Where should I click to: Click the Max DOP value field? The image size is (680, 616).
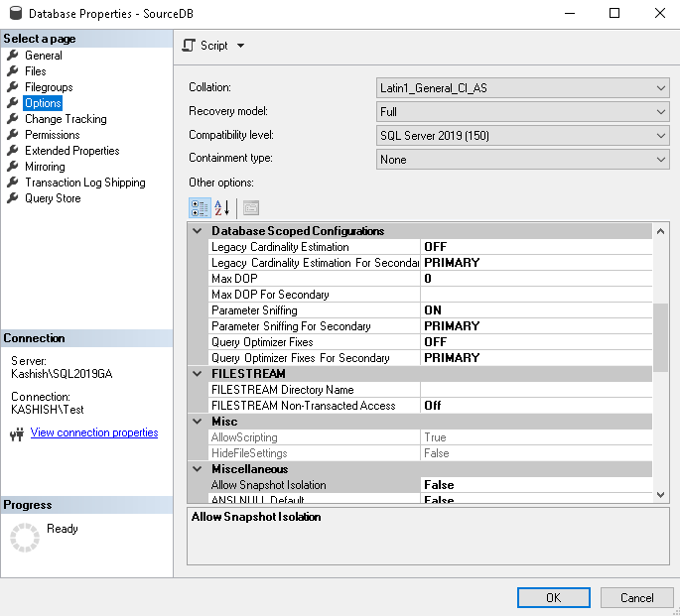click(x=536, y=279)
